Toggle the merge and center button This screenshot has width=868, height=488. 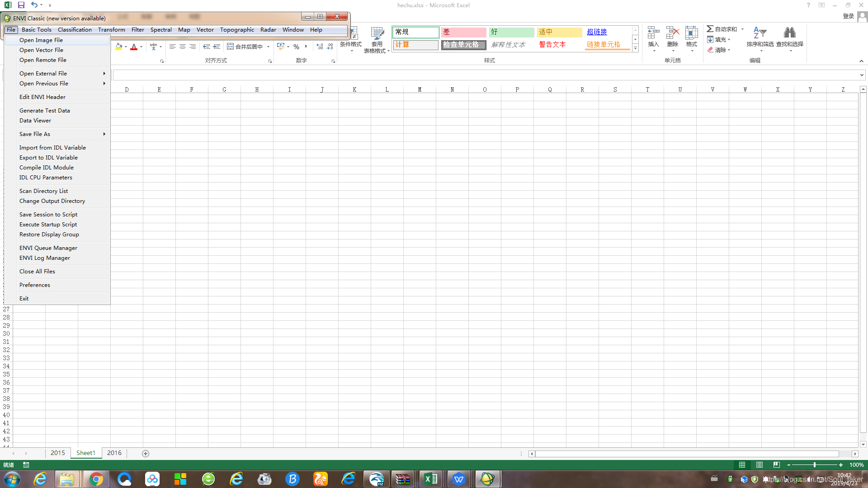click(x=245, y=47)
